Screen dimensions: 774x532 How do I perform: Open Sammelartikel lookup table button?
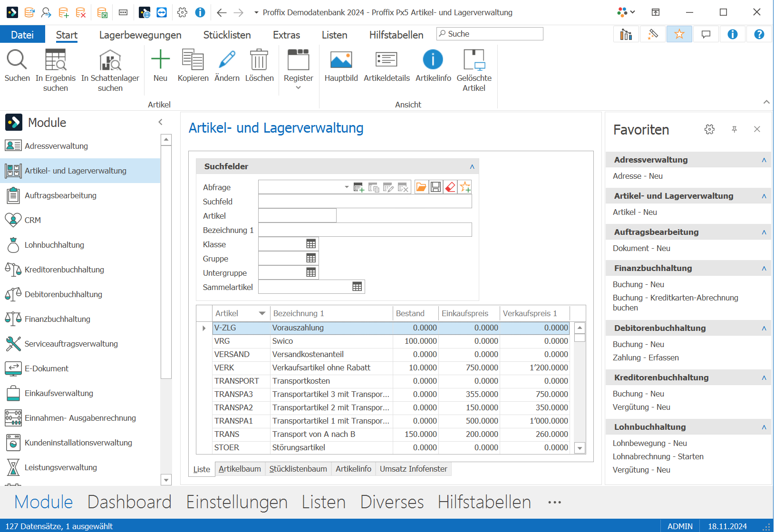coord(357,287)
